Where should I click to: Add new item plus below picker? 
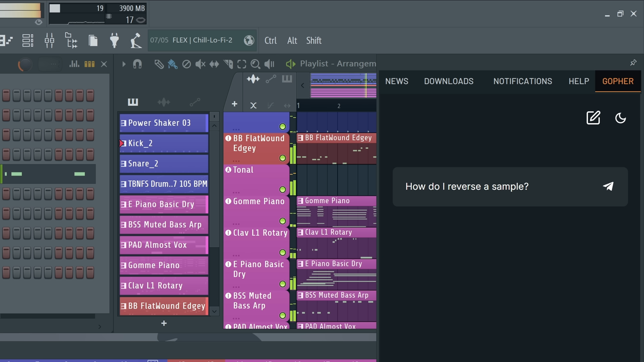(x=164, y=323)
